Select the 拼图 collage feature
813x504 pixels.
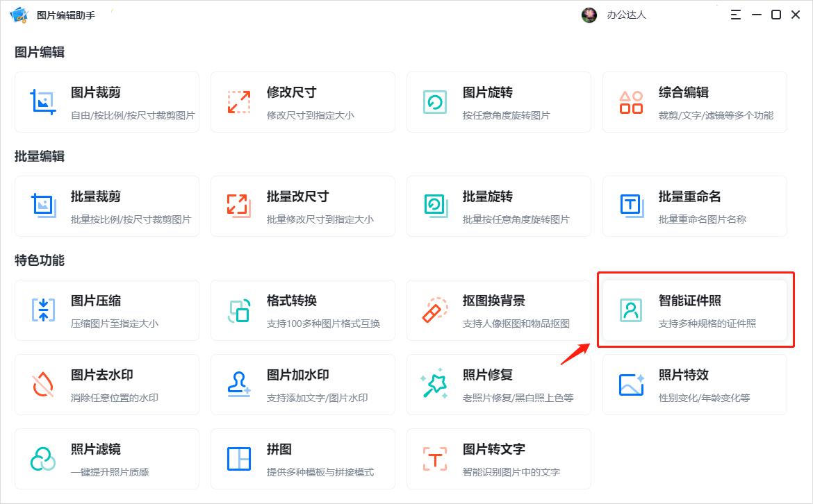(303, 458)
